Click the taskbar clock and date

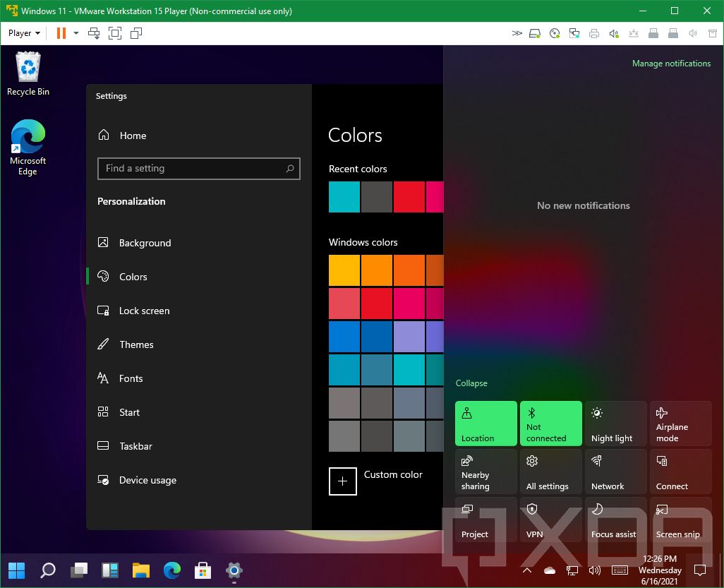(660, 570)
